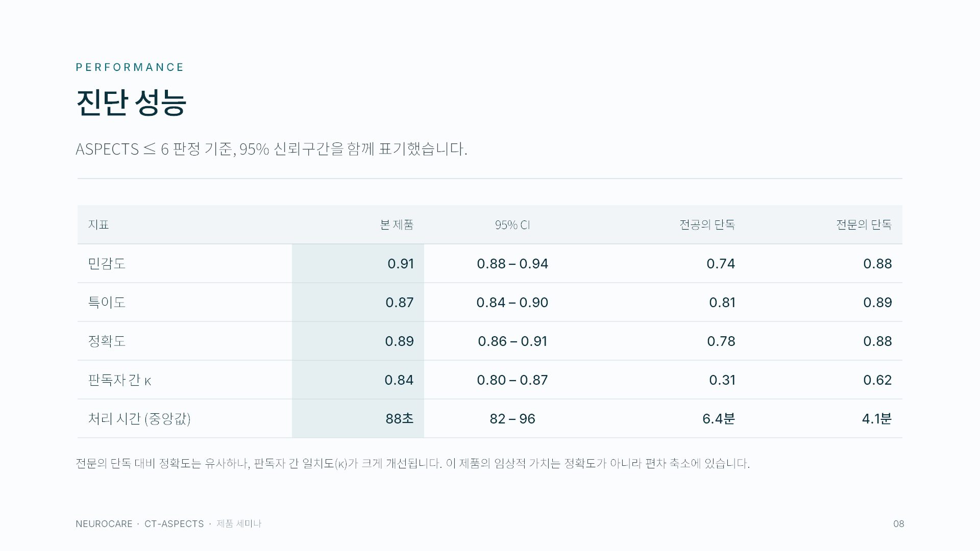Click resident accuracy value 0.78
Screen dimensions: 980x551
pyautogui.click(x=721, y=341)
